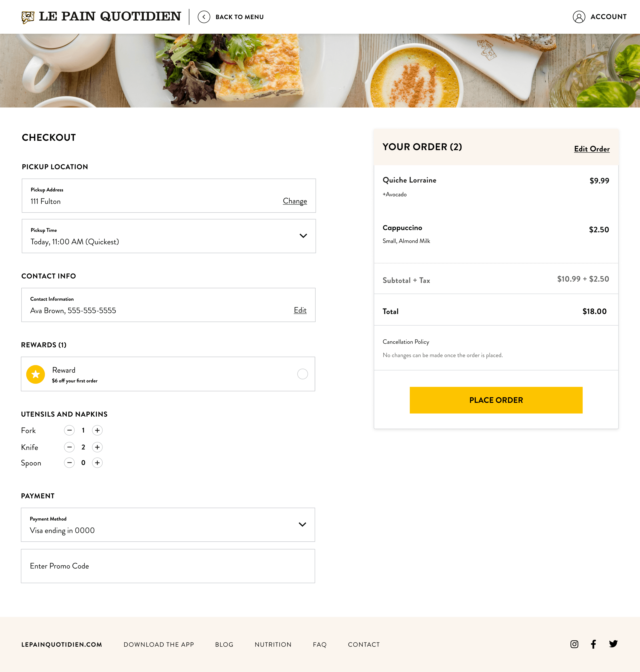
Task: Change the pickup address
Action: 295,201
